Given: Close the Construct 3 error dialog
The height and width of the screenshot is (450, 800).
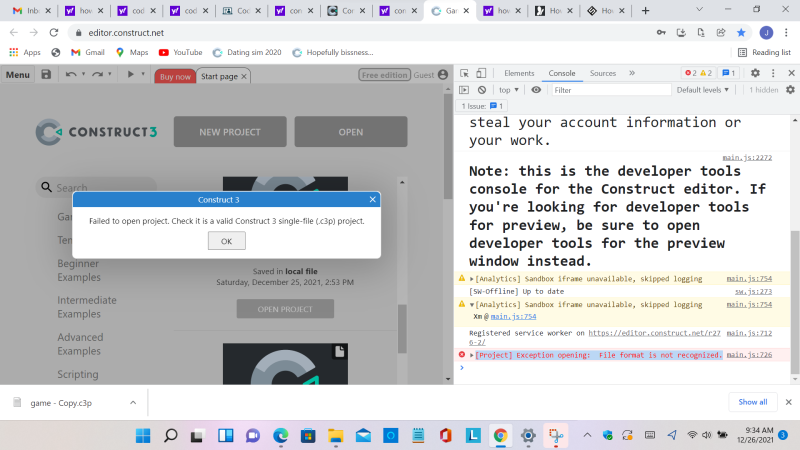Looking at the screenshot, I should tap(372, 199).
